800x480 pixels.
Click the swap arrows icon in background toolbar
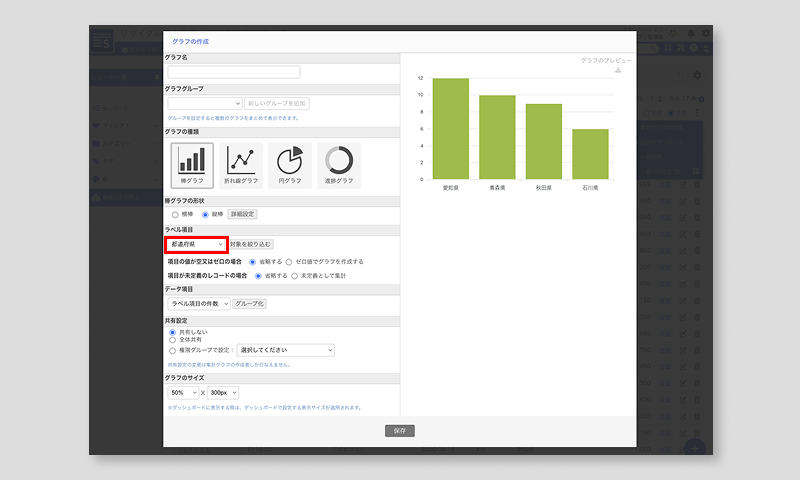coord(706,48)
